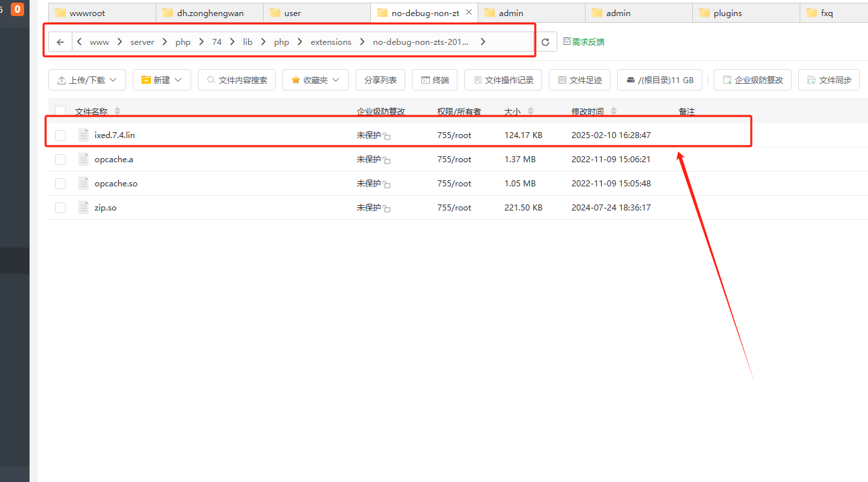The width and height of the screenshot is (868, 482).
Task: Navigate to lib in the breadcrumb
Action: click(248, 42)
